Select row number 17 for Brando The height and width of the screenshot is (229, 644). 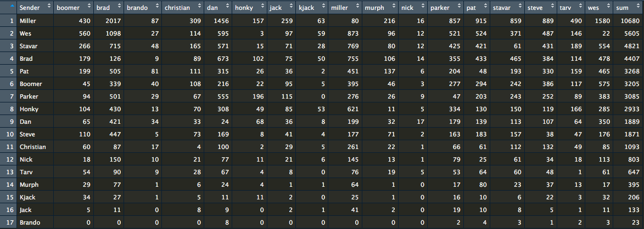coord(8,222)
